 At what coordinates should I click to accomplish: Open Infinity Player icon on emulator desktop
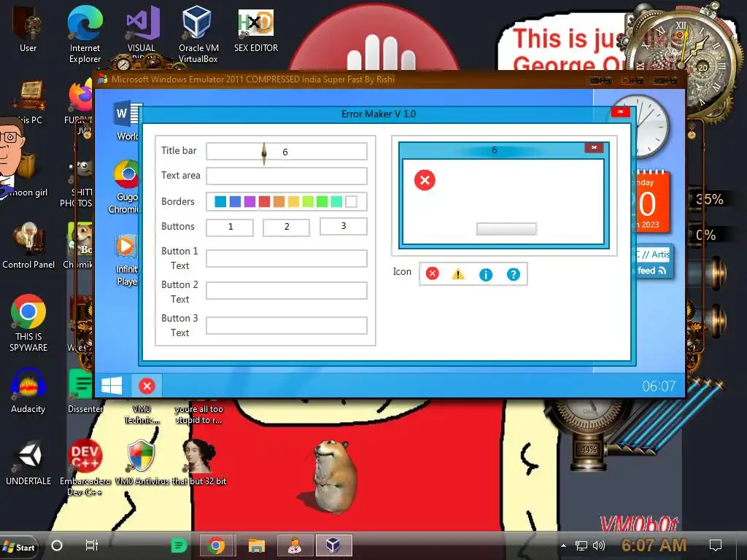click(x=126, y=260)
